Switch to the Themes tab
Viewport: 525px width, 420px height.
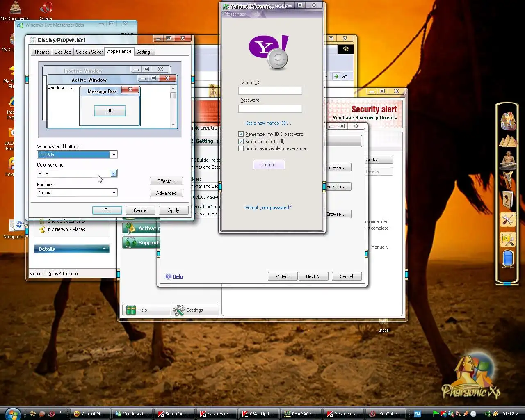[42, 52]
